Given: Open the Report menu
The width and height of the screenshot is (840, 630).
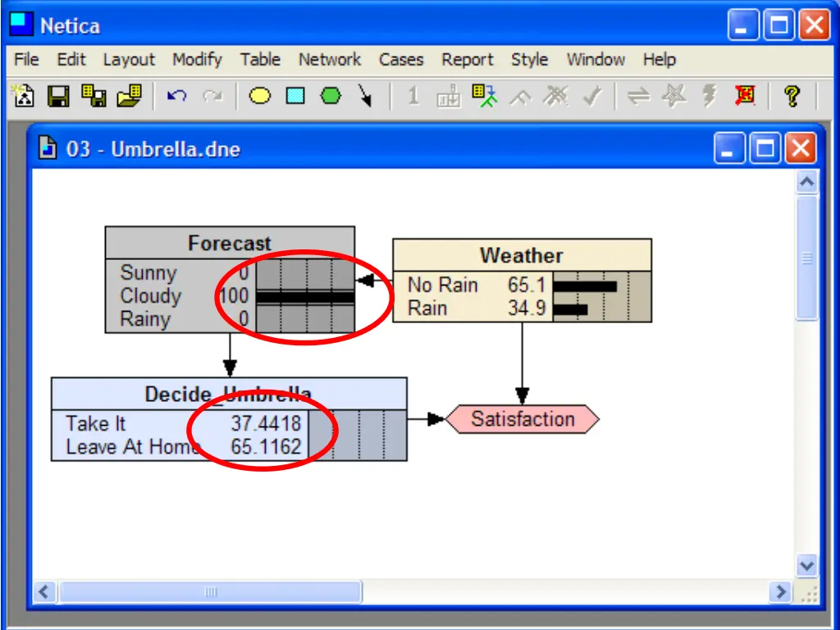Looking at the screenshot, I should pos(467,59).
